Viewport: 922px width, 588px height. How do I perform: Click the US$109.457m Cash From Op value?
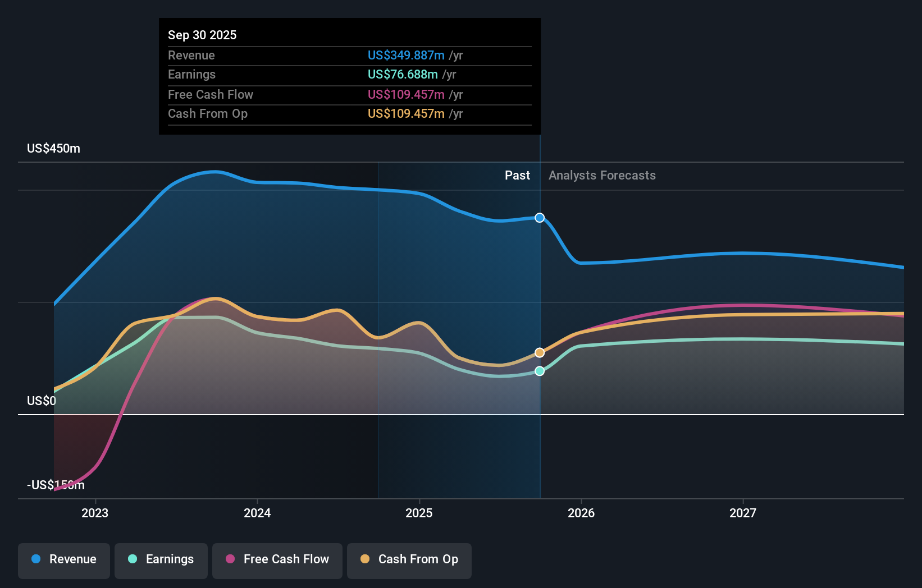(406, 113)
